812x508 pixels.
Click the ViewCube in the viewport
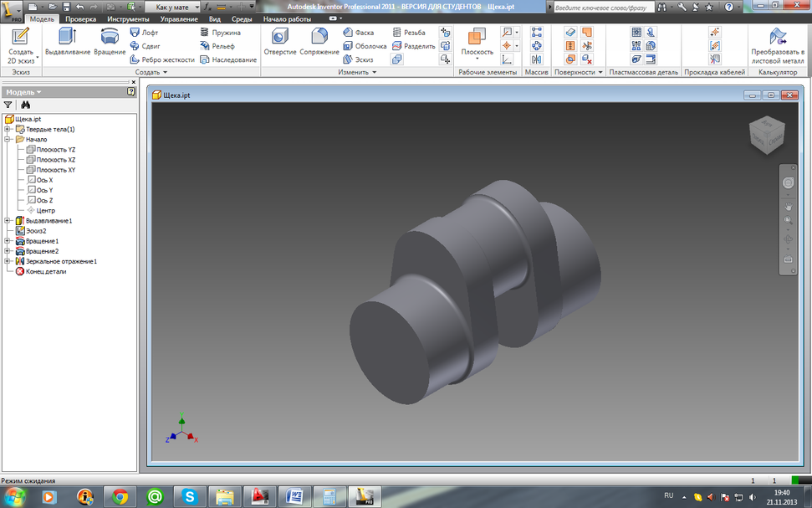click(x=766, y=135)
